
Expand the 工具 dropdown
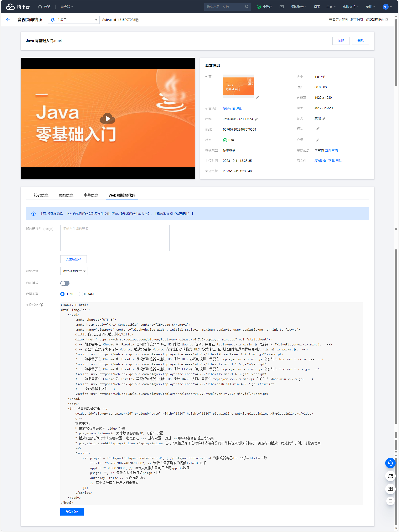coord(331,6)
